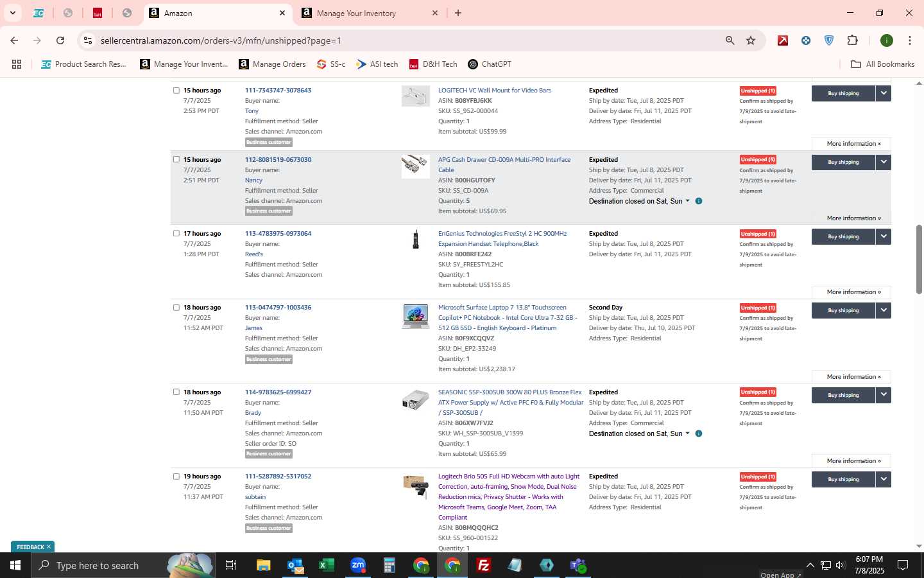Image resolution: width=924 pixels, height=578 pixels.
Task: Click Buy shipping for LOGITECH VC Wall Mount
Action: pos(843,93)
